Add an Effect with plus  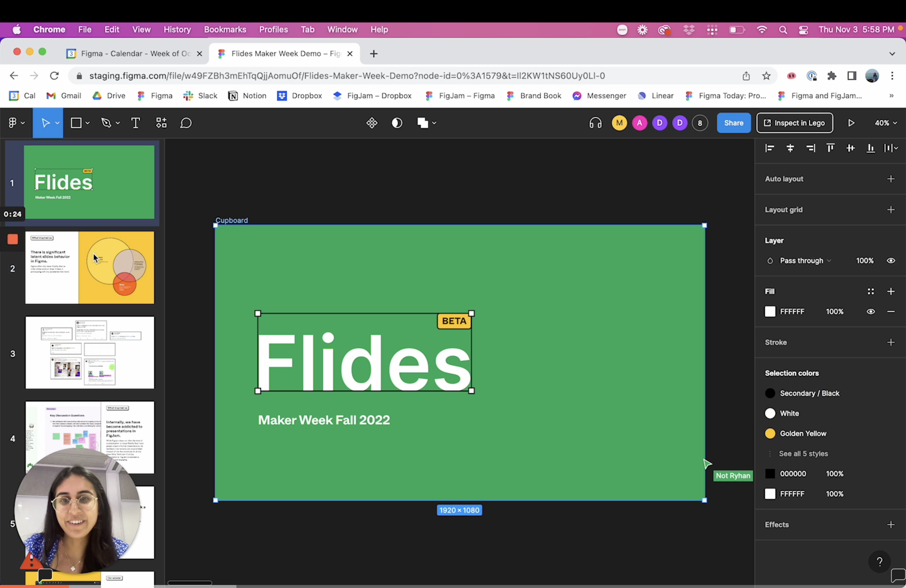click(x=891, y=525)
